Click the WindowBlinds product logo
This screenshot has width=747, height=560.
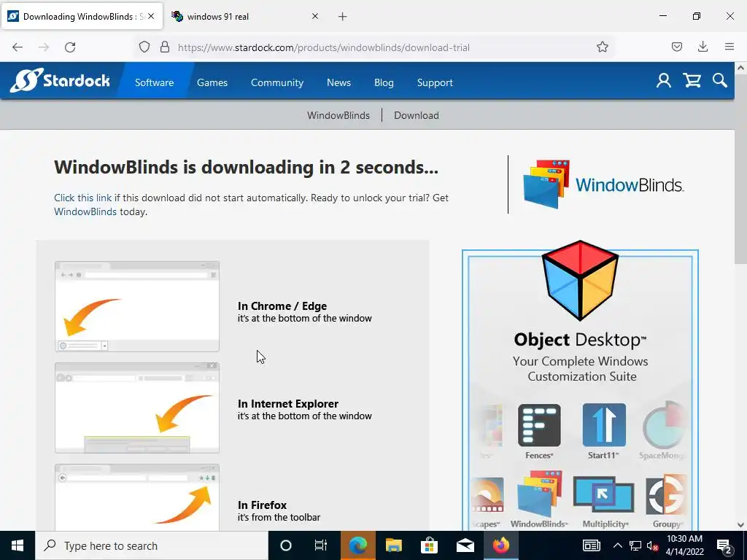click(x=603, y=184)
